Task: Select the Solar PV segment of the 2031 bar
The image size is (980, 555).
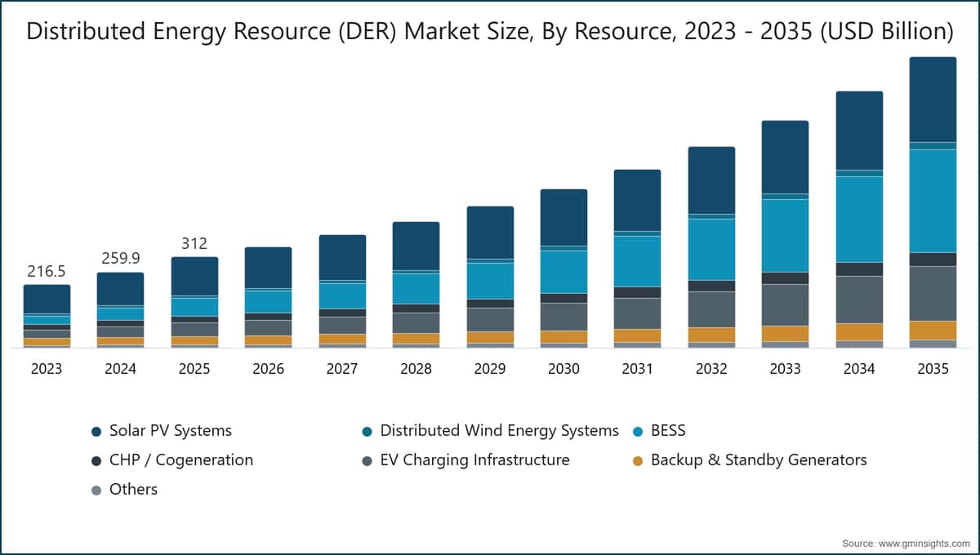Action: 638,200
